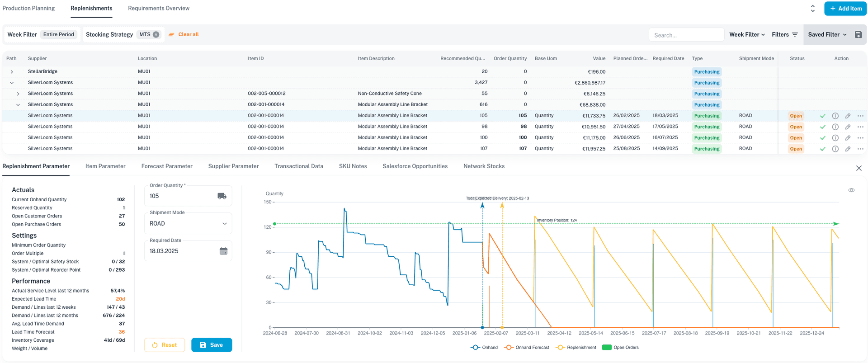
Task: Click the Add Item button
Action: pyautogui.click(x=845, y=9)
